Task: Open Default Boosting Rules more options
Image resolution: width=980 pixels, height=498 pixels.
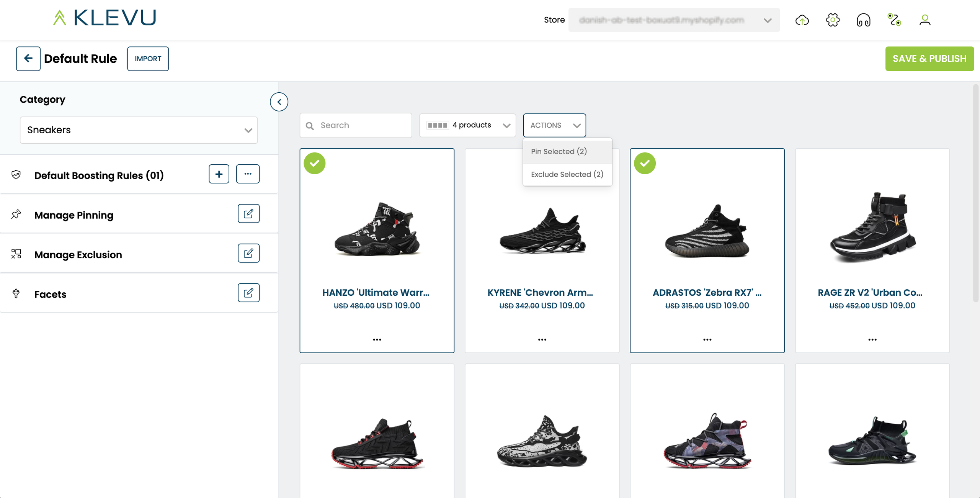Action: point(248,174)
